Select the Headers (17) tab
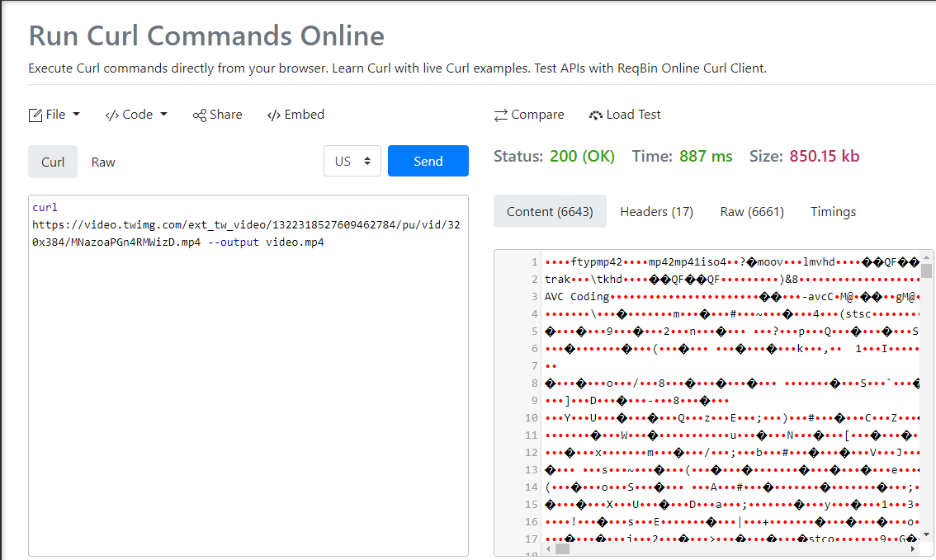Viewport: 936px width, 560px height. pos(657,211)
